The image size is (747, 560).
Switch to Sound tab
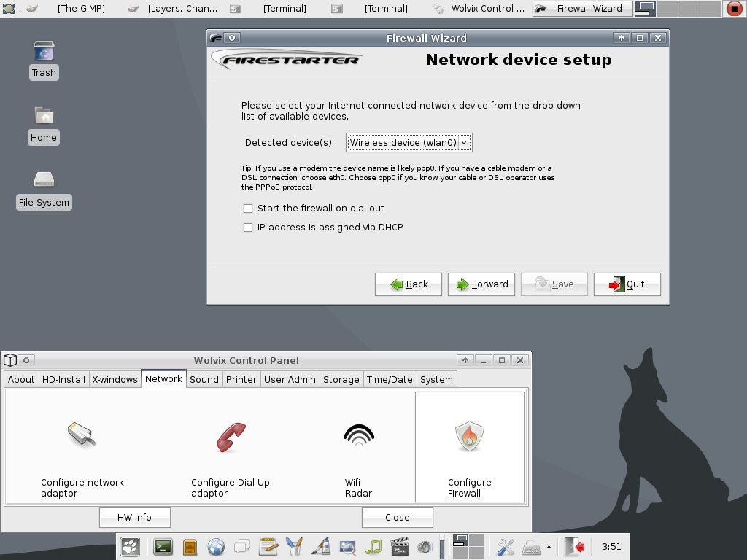click(204, 379)
